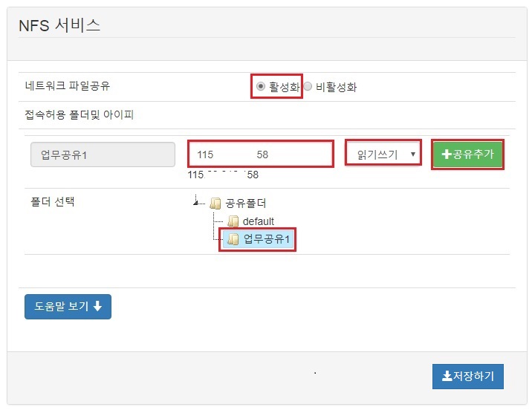This screenshot has width=532, height=410.
Task: Click the download icon on 저장하기
Action: [447, 376]
